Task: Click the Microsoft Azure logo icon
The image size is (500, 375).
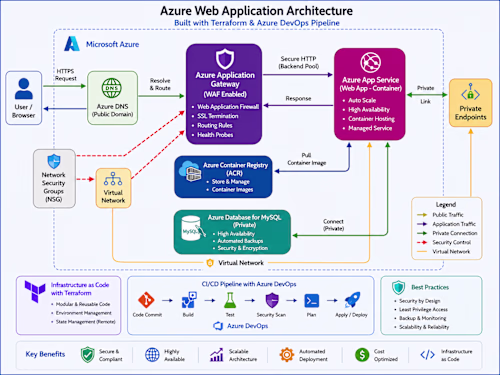Action: pyautogui.click(x=72, y=44)
